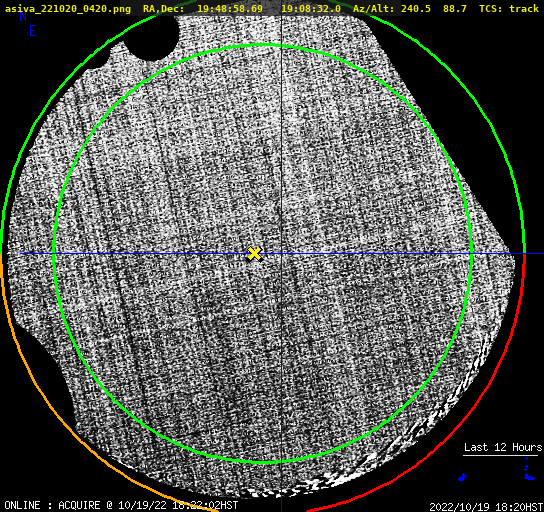This screenshot has width=544, height=512.
Task: Click the crosshair intersection at image center
Action: click(x=281, y=254)
